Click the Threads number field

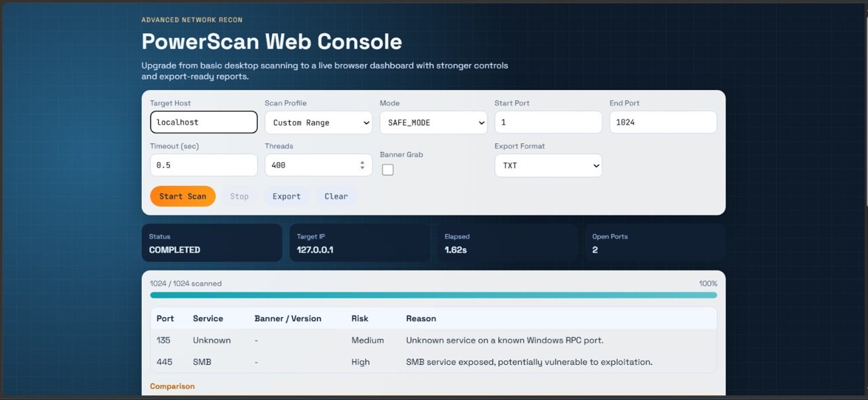pos(319,165)
